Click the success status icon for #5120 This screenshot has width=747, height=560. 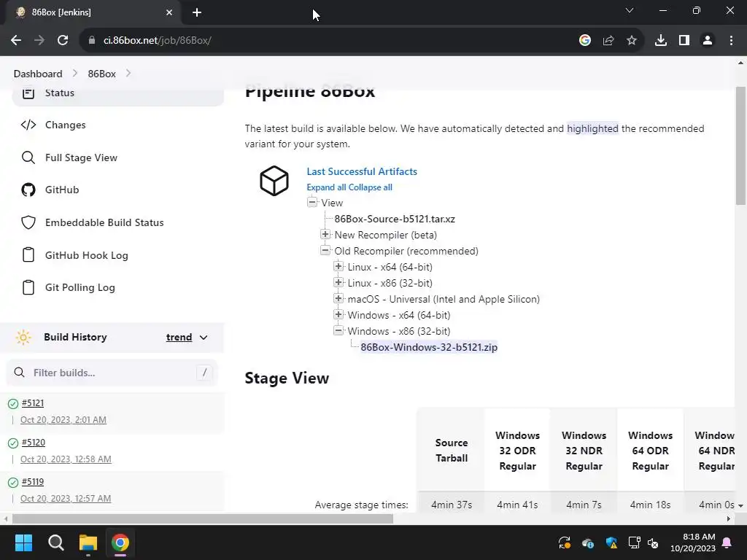pos(13,443)
